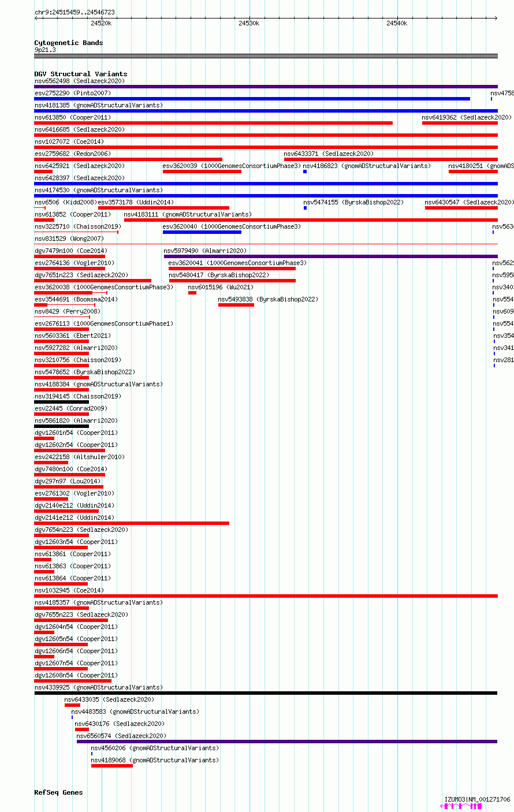Click the red bar under nsv613850 (Cooper2011)
The height and width of the screenshot is (812, 514).
click(214, 123)
